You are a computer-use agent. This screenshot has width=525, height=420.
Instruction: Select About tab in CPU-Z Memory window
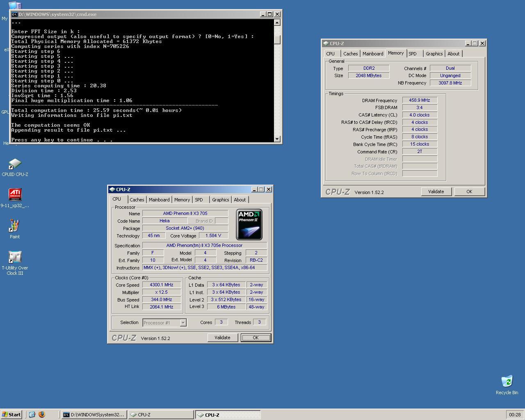454,54
